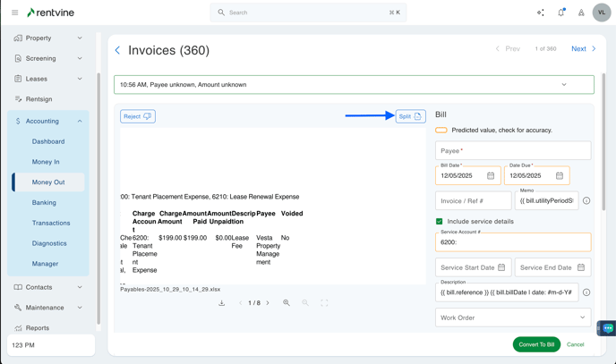The width and height of the screenshot is (616, 364).
Task: Click into the Payee input field
Action: tap(513, 150)
